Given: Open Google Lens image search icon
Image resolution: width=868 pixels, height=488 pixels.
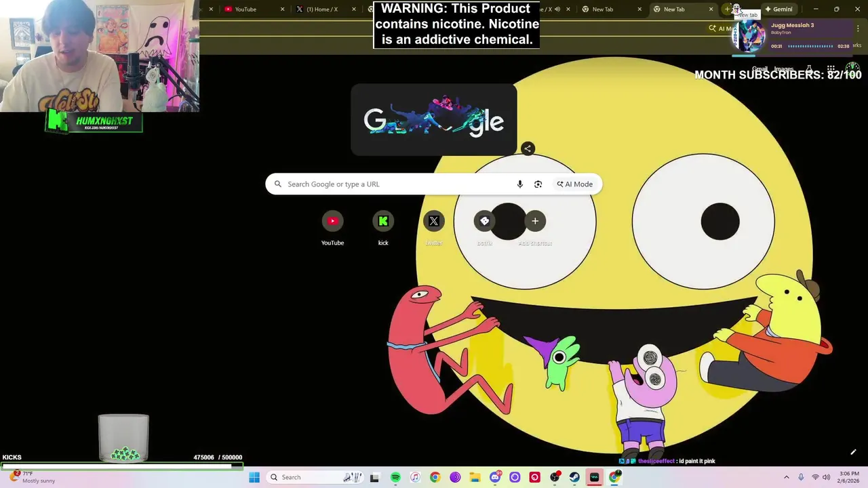Looking at the screenshot, I should 538,184.
